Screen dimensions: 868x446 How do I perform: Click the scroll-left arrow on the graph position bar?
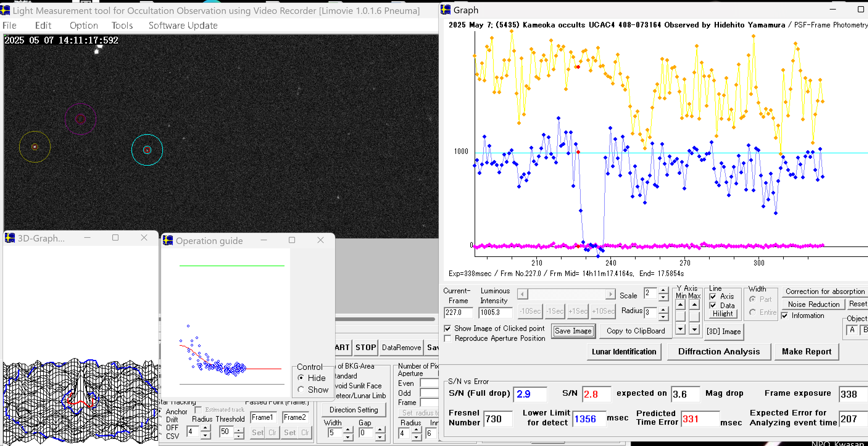tap(522, 294)
